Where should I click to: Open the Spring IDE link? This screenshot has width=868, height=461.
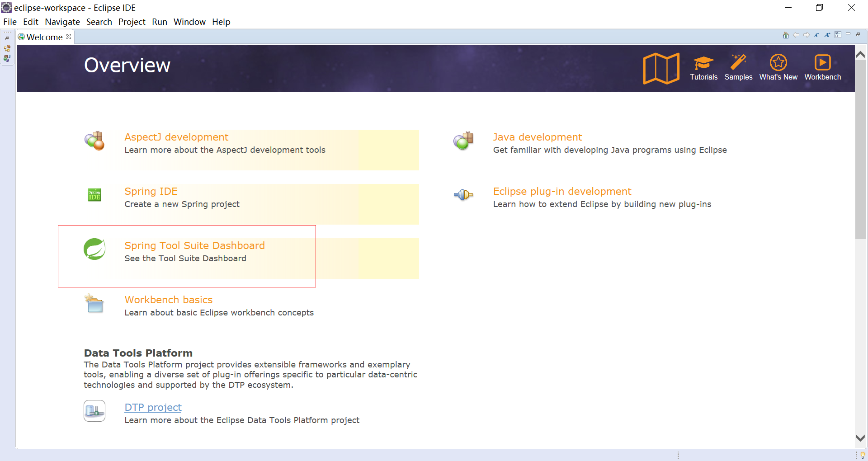coord(151,191)
